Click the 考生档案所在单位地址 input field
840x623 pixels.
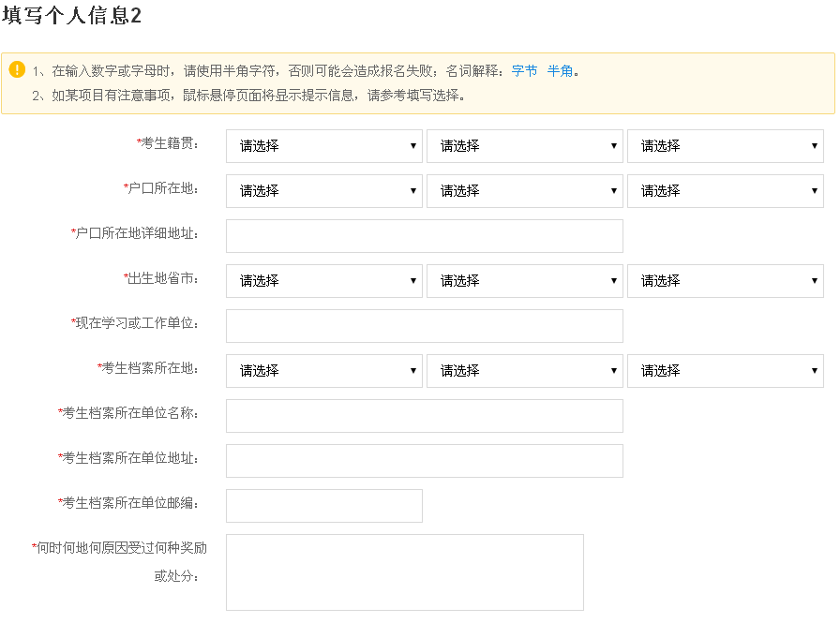pos(424,461)
